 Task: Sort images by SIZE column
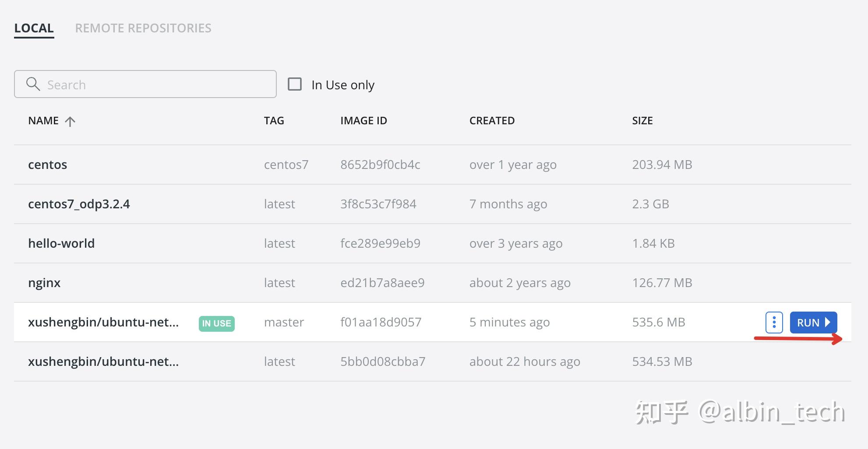642,121
